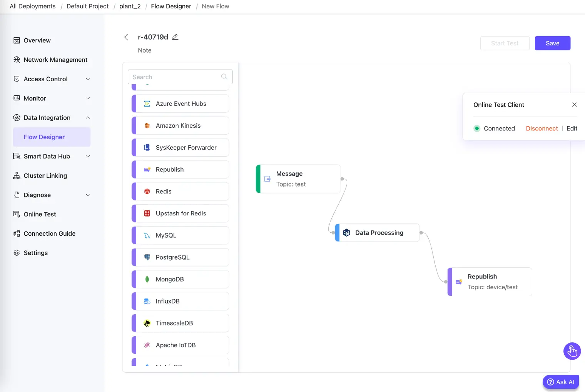The width and height of the screenshot is (585, 392).
Task: Click the SysKeeper Forwarder icon
Action: pos(147,147)
